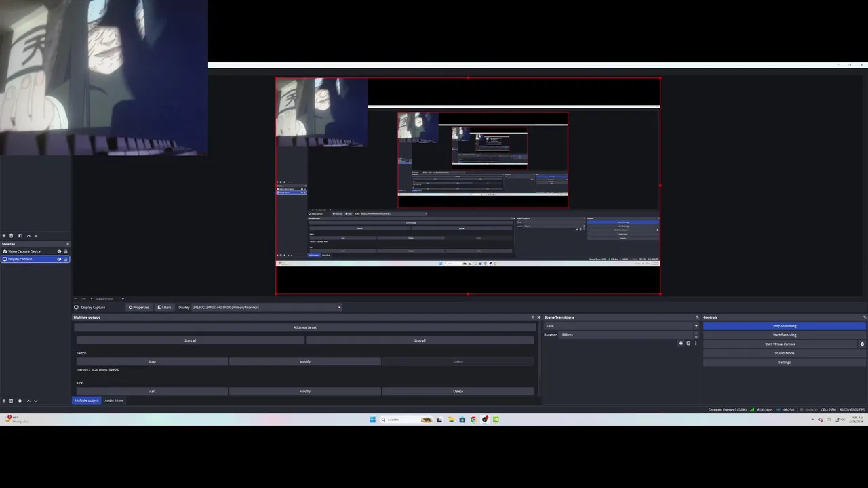
Task: Toggle visibility of Display Capture source
Action: tap(59, 259)
